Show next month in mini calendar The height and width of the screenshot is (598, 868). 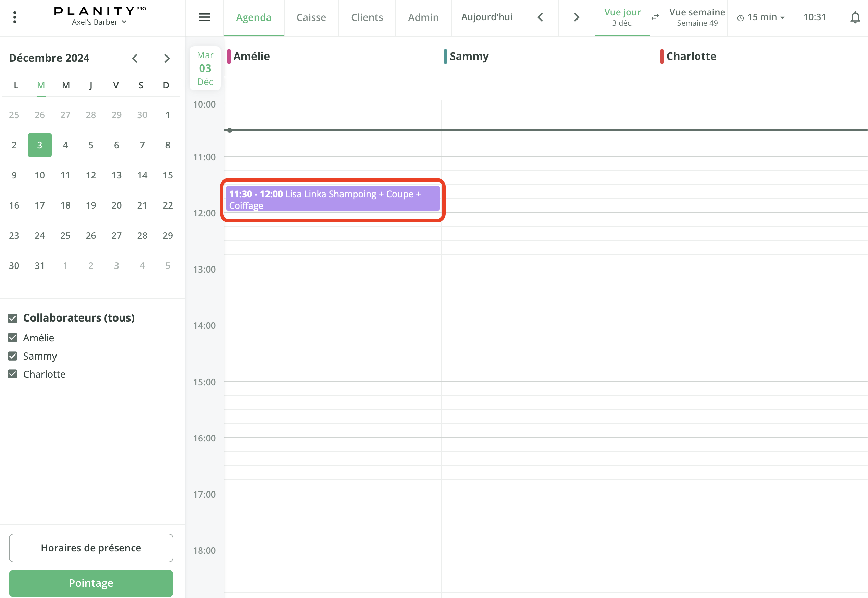pos(167,58)
